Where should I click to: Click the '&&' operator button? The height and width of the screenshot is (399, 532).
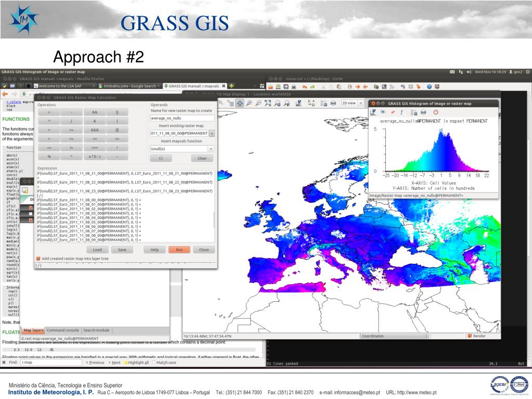click(x=95, y=112)
